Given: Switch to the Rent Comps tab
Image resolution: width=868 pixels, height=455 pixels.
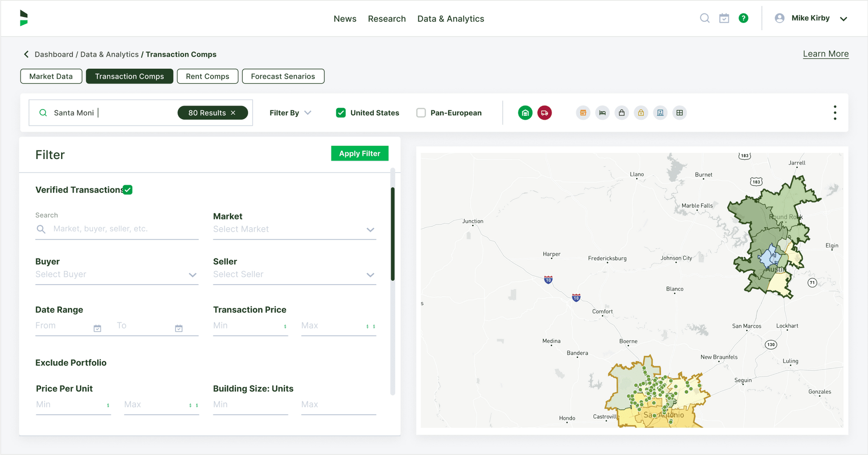Looking at the screenshot, I should (x=208, y=76).
